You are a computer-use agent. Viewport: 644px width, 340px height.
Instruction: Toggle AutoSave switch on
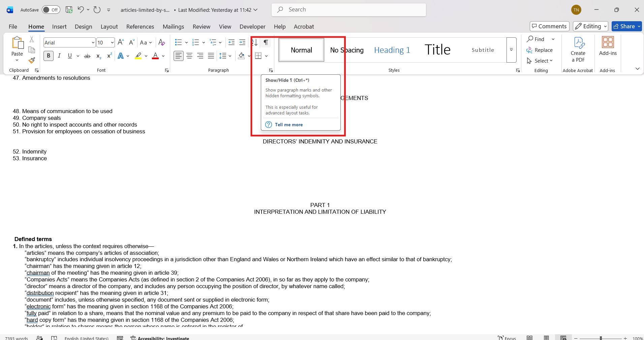click(51, 10)
